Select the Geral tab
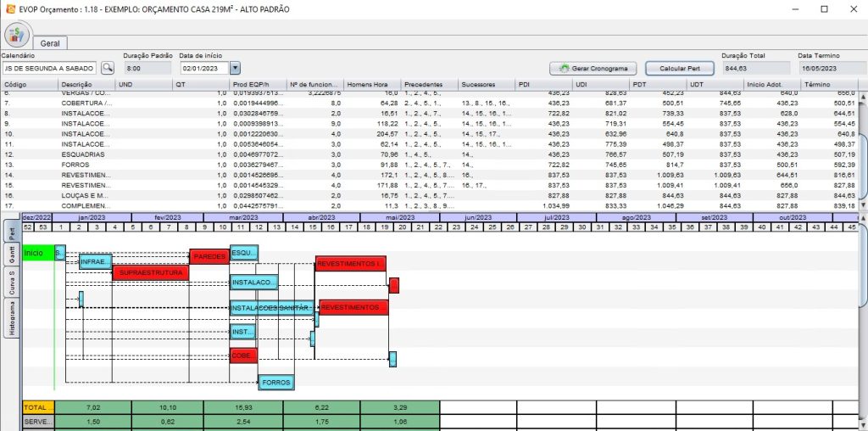 point(50,42)
